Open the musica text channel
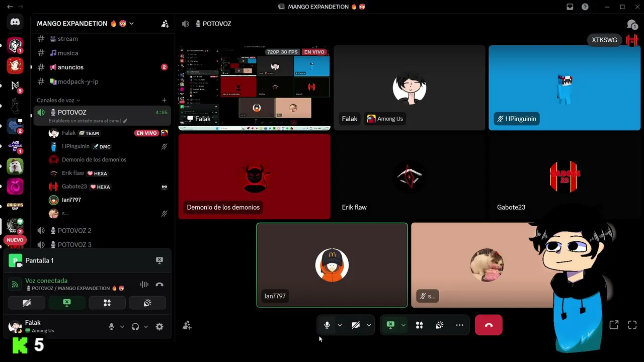The image size is (644, 362). 103,53
